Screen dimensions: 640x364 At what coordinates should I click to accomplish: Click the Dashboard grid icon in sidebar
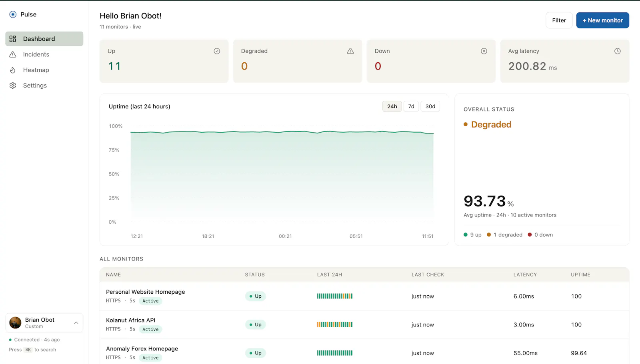click(13, 39)
